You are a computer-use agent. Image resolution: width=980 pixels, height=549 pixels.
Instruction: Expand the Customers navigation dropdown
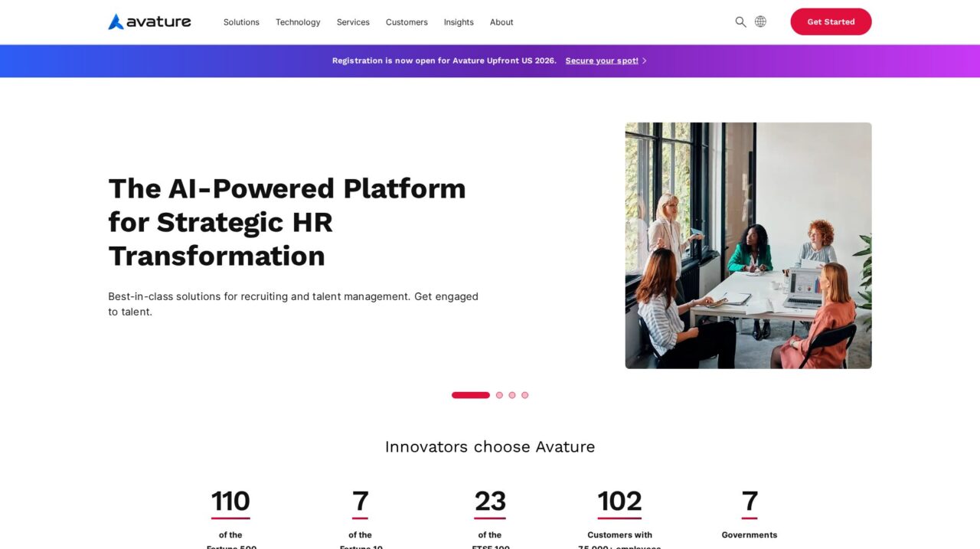click(407, 22)
